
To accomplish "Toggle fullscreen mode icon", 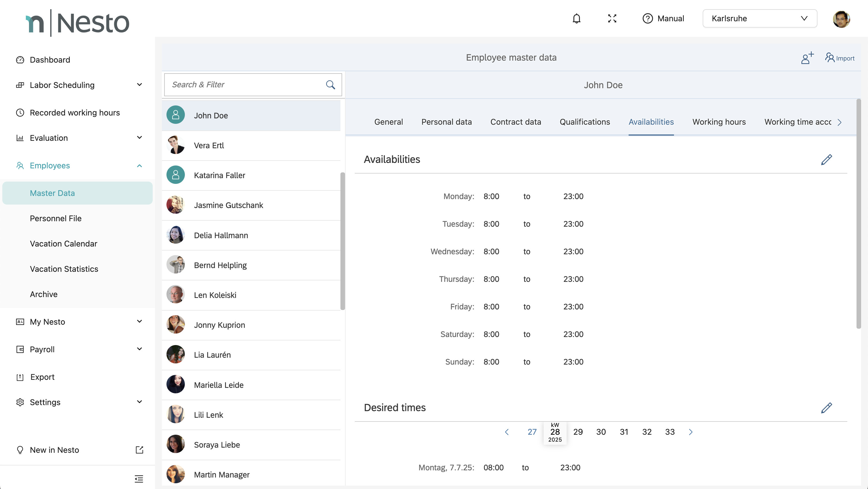I will tap(612, 19).
